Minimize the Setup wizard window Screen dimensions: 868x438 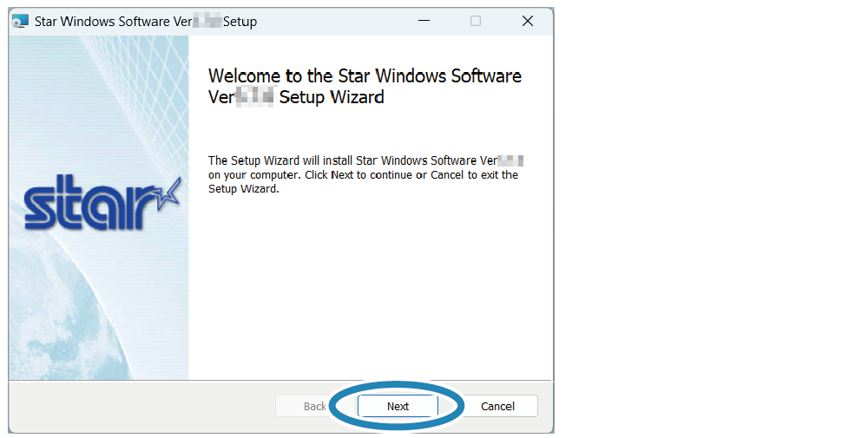[x=424, y=22]
